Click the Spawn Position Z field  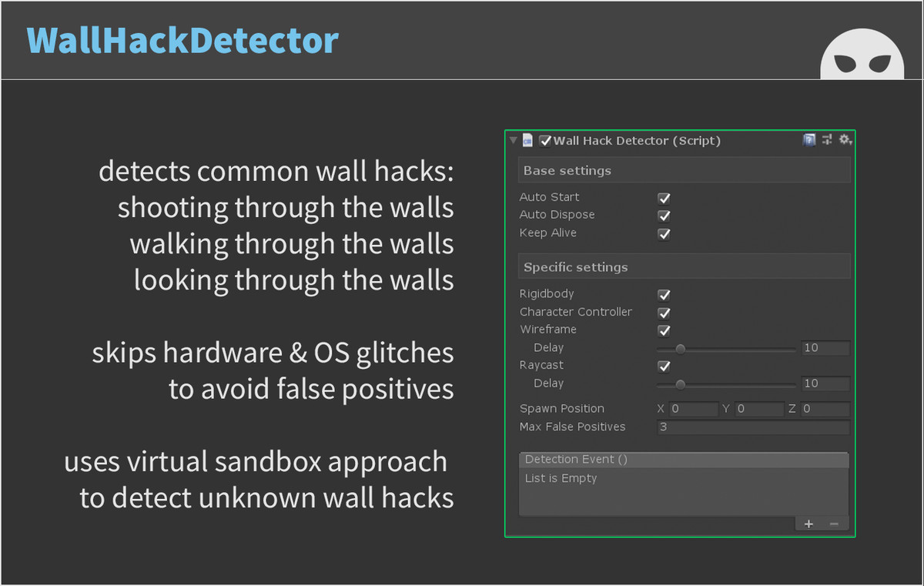825,409
